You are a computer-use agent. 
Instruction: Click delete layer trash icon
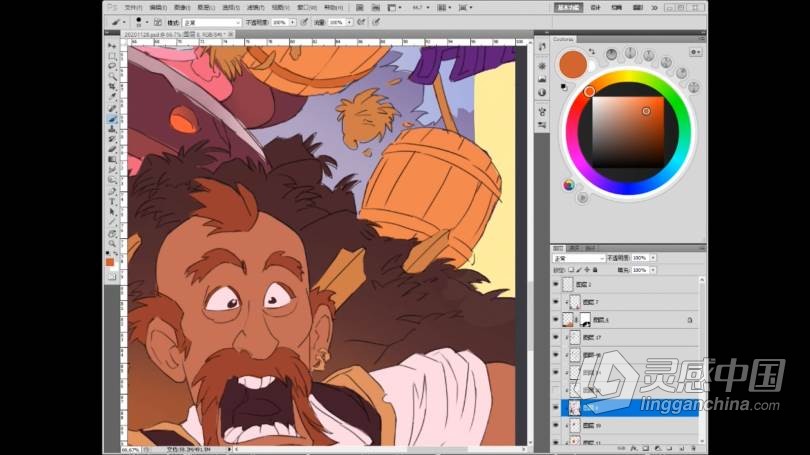point(693,448)
